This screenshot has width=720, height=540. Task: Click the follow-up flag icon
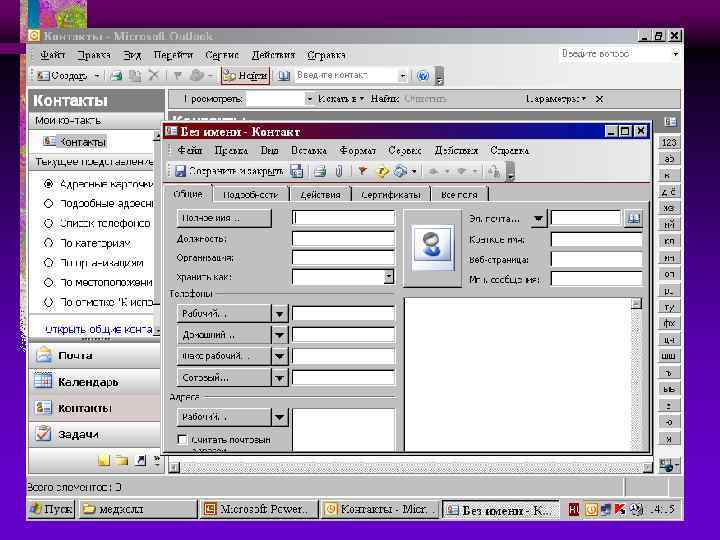tap(362, 171)
